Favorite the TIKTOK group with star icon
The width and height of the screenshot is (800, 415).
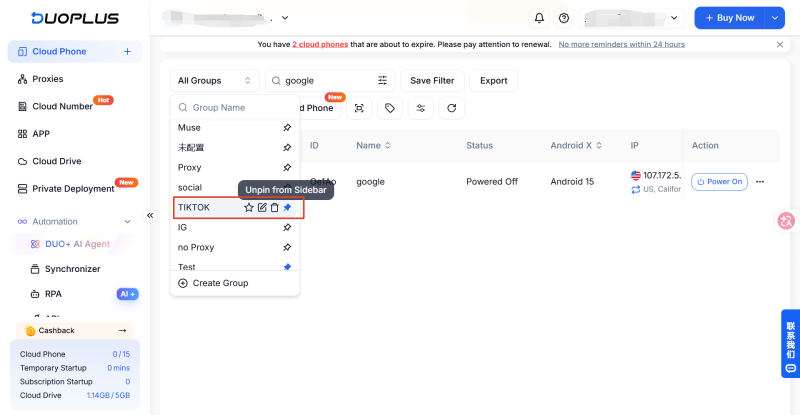248,207
